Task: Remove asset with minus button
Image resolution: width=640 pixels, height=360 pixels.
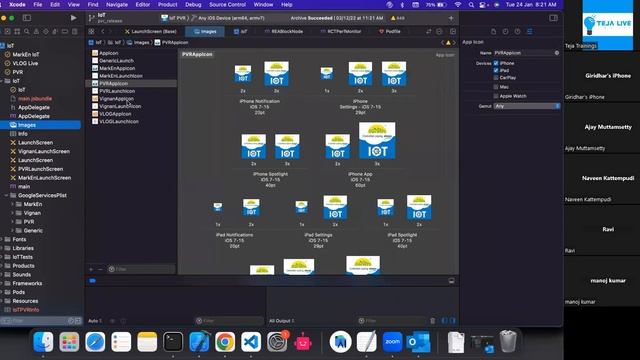Action: click(100, 269)
